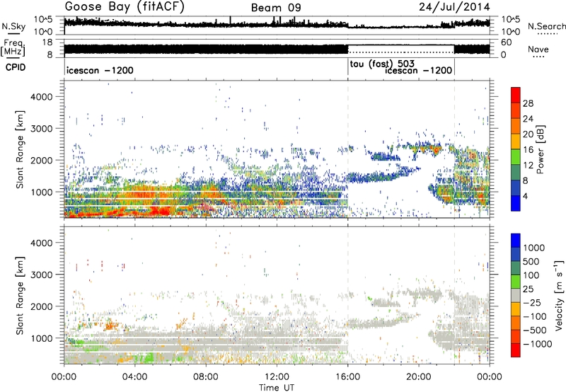Click the date '24/Jul/2014'
The height and width of the screenshot is (392, 566).
pyautogui.click(x=454, y=7)
